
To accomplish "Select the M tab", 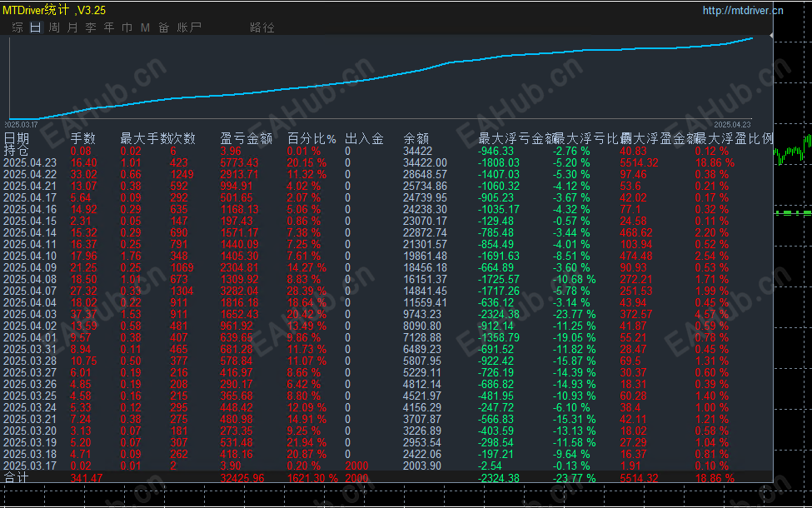I will [x=145, y=27].
